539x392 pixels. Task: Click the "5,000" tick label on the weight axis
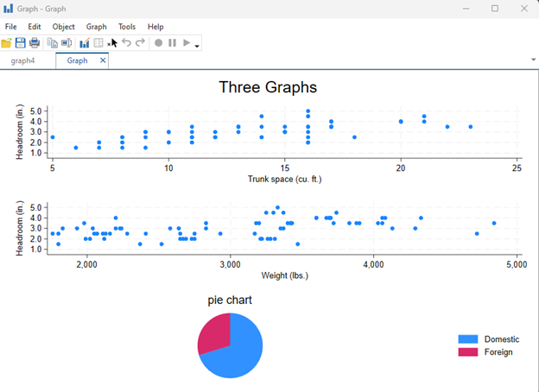click(x=517, y=264)
